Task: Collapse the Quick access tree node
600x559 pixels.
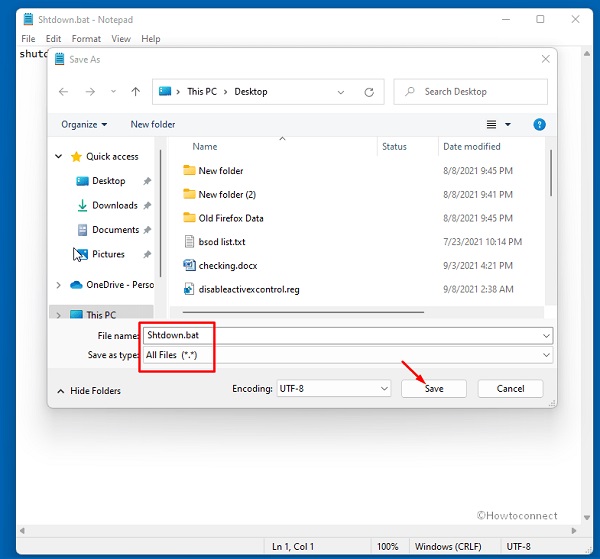Action: point(59,156)
